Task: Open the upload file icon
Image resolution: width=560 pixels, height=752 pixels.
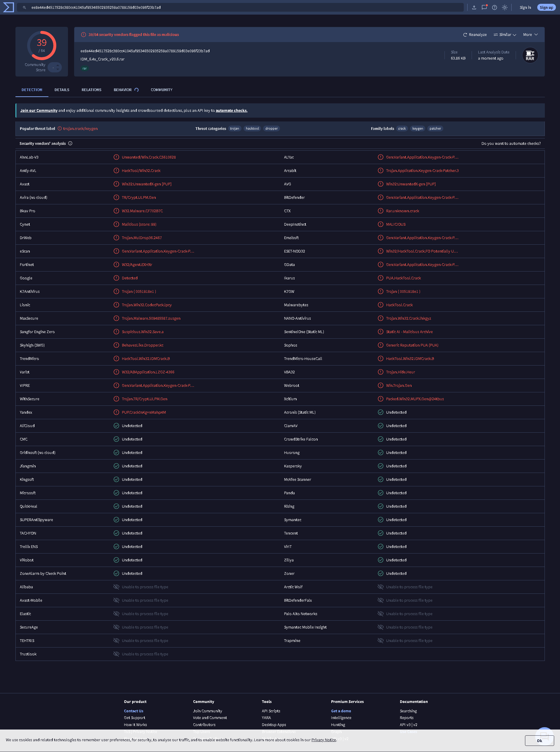Action: pos(474,8)
